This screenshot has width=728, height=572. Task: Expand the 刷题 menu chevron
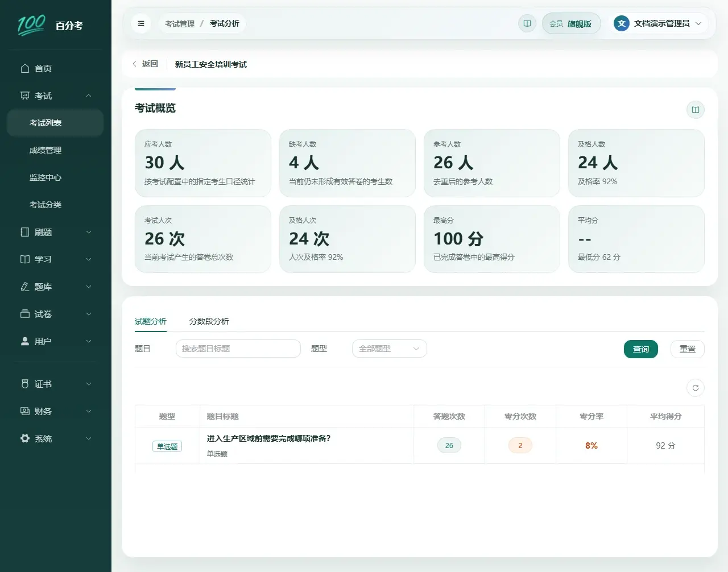(x=89, y=232)
